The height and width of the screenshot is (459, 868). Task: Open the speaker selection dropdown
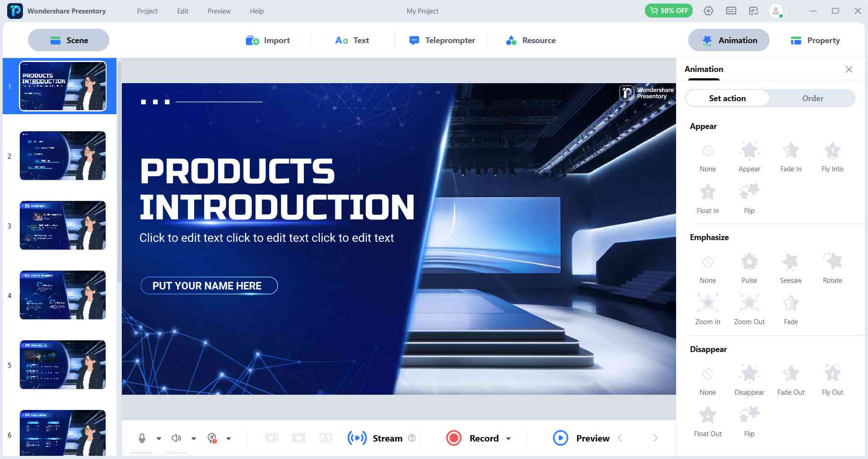coord(194,438)
